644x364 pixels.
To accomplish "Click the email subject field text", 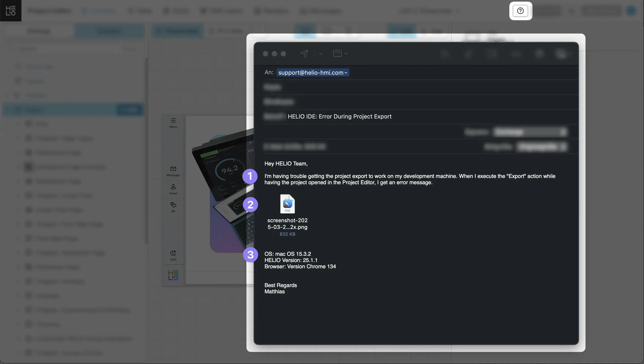I will [x=339, y=116].
